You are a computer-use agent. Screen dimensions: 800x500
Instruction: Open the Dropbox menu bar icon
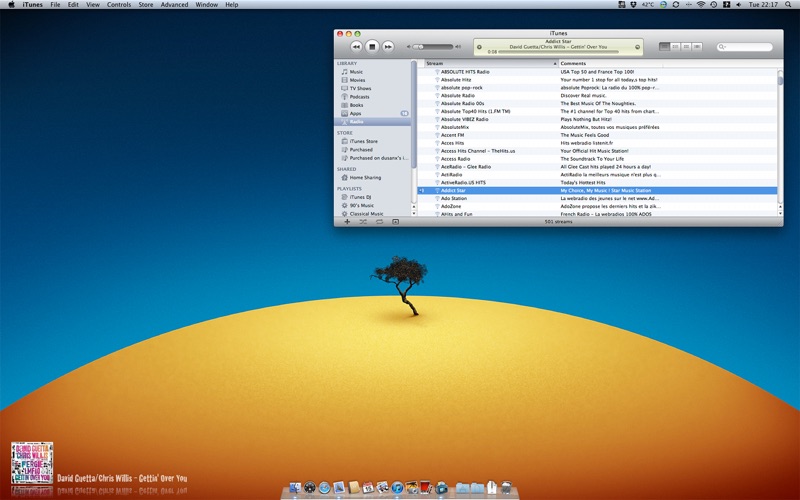(634, 5)
